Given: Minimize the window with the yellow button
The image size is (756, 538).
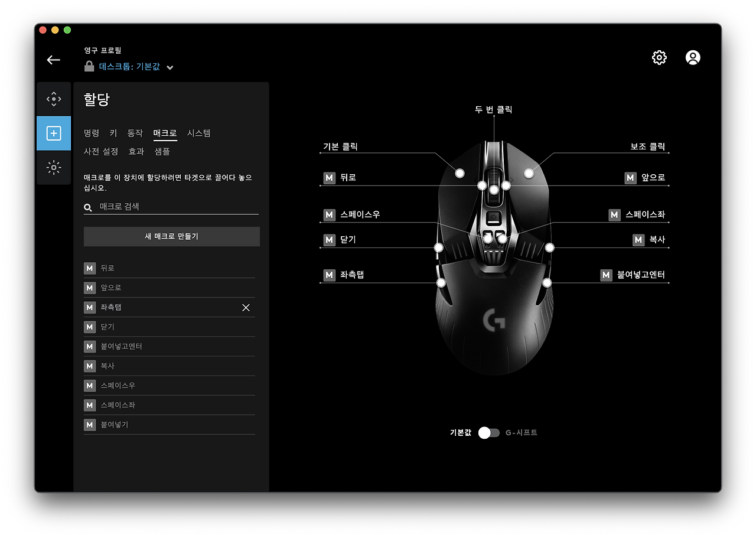Looking at the screenshot, I should (55, 30).
